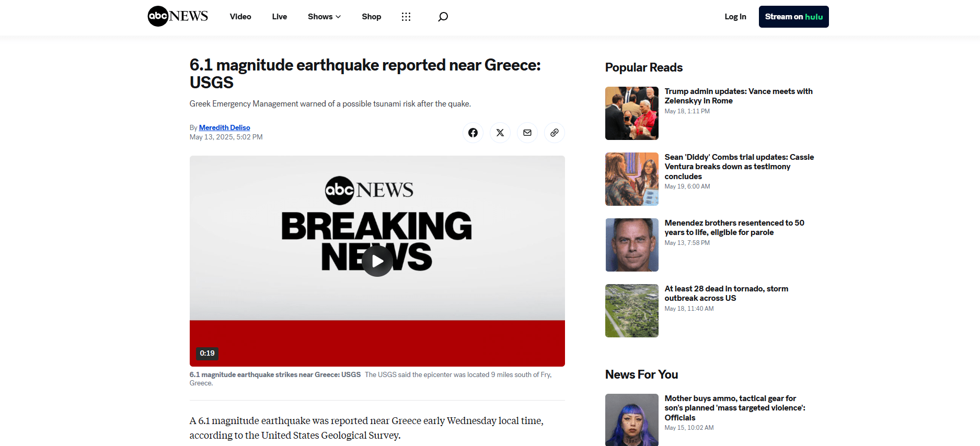The height and width of the screenshot is (446, 980).
Task: Click the ABC News logo in header
Action: point(178,17)
